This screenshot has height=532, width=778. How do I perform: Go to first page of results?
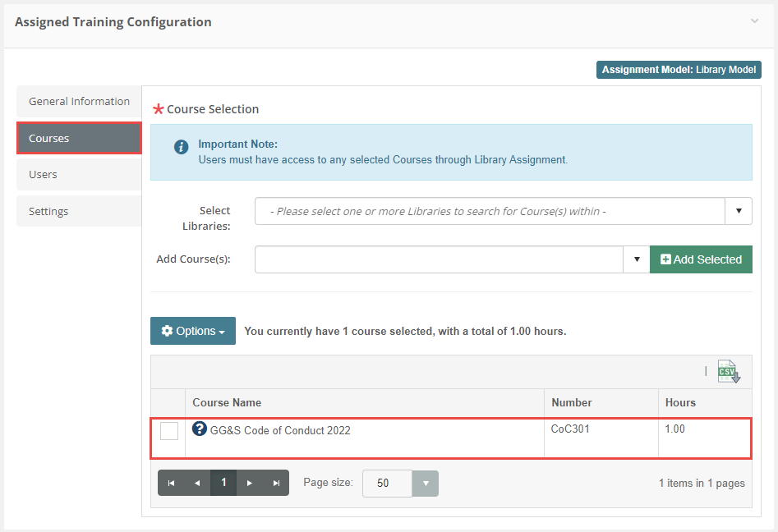(171, 483)
